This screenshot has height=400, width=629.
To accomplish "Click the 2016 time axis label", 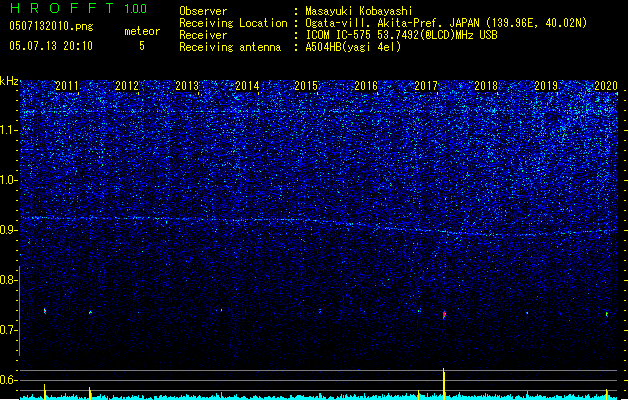I will (x=366, y=86).
